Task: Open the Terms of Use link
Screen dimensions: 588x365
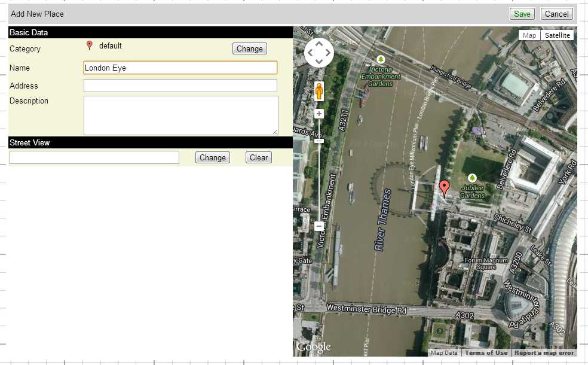Action: click(486, 352)
